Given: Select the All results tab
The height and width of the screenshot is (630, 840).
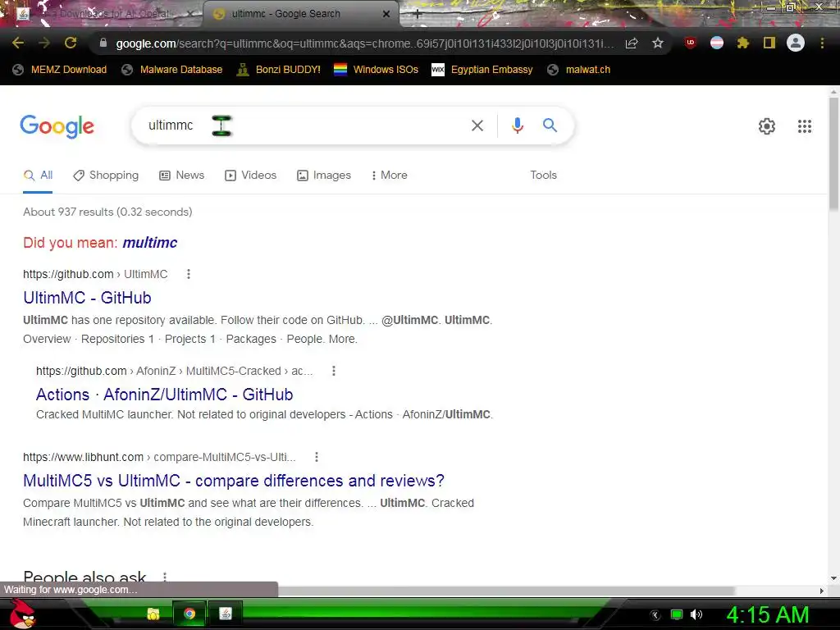Looking at the screenshot, I should (38, 176).
